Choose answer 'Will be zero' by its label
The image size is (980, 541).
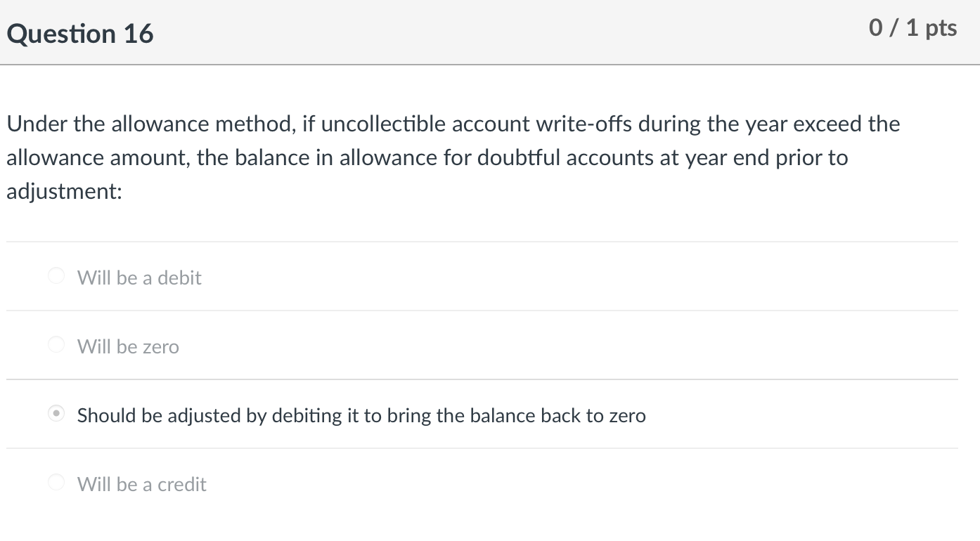[128, 346]
